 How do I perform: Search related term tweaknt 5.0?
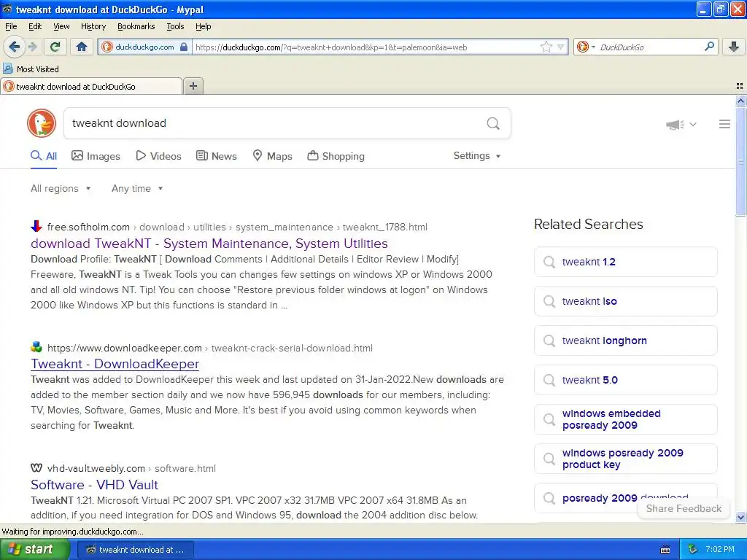point(625,380)
